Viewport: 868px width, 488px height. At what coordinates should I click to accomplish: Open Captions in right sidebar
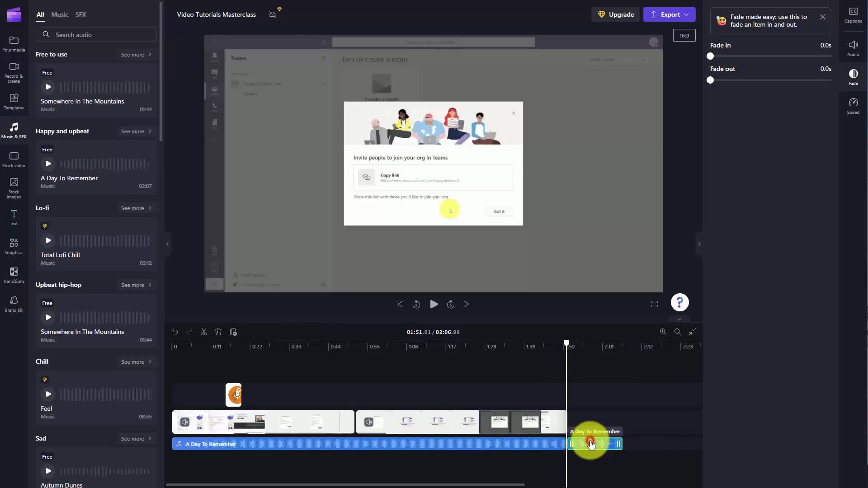[853, 15]
